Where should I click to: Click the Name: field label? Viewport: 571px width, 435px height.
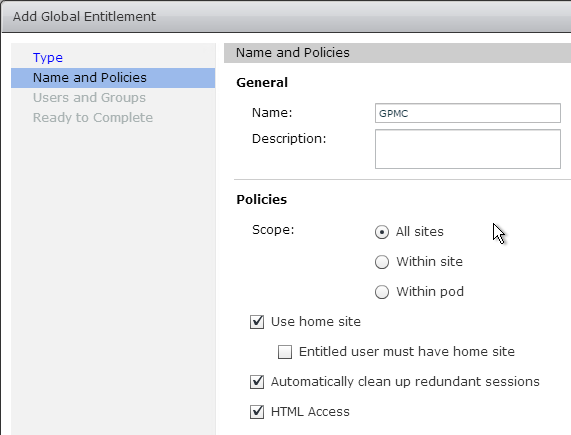[x=272, y=113]
